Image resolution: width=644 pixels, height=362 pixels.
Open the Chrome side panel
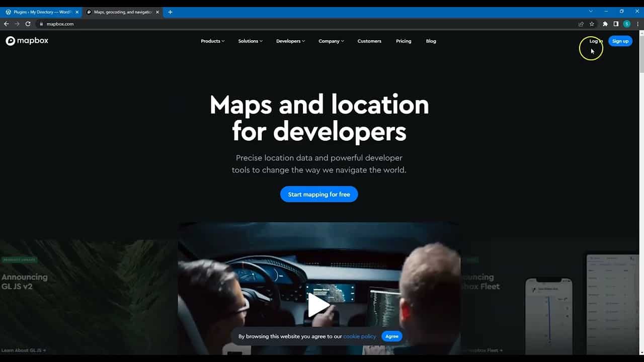[616, 24]
